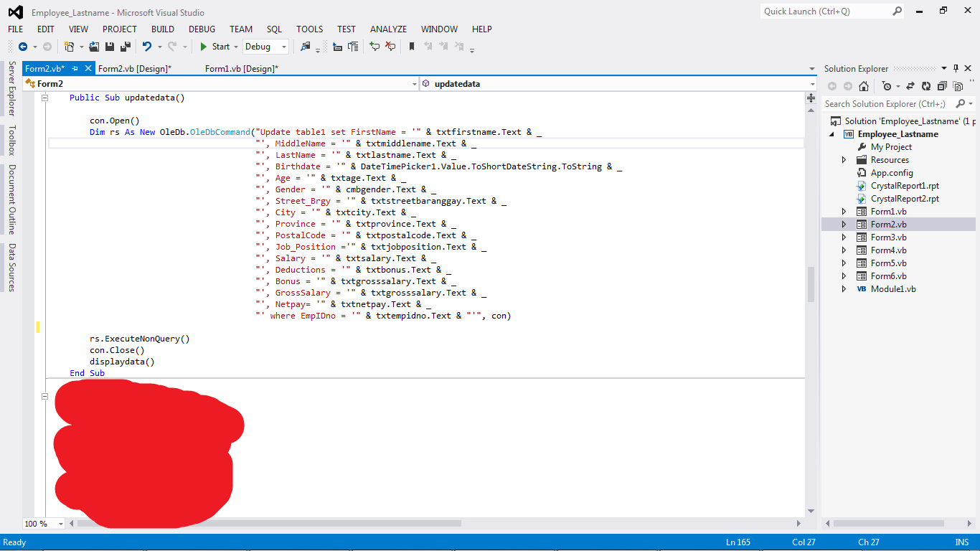This screenshot has height=551, width=980.
Task: Undo the last edit with the Undo icon
Action: [147, 47]
